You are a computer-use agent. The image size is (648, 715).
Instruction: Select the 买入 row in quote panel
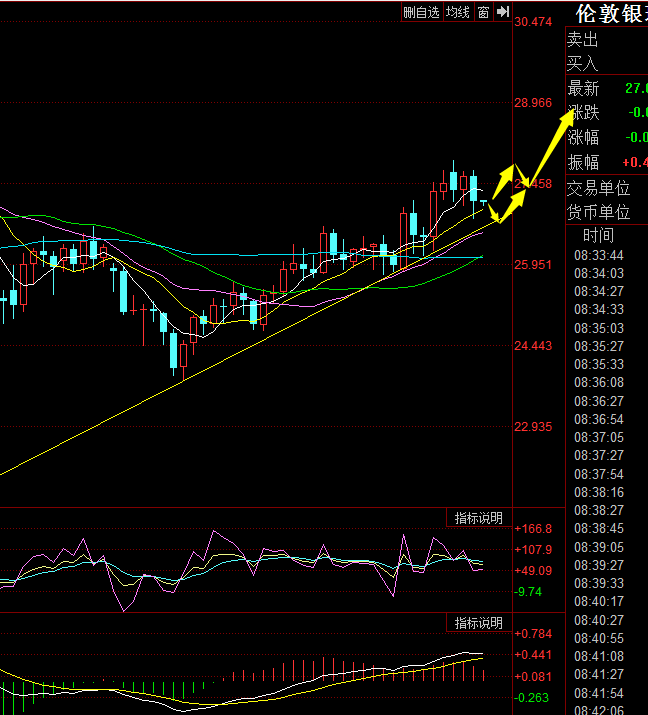coord(607,63)
